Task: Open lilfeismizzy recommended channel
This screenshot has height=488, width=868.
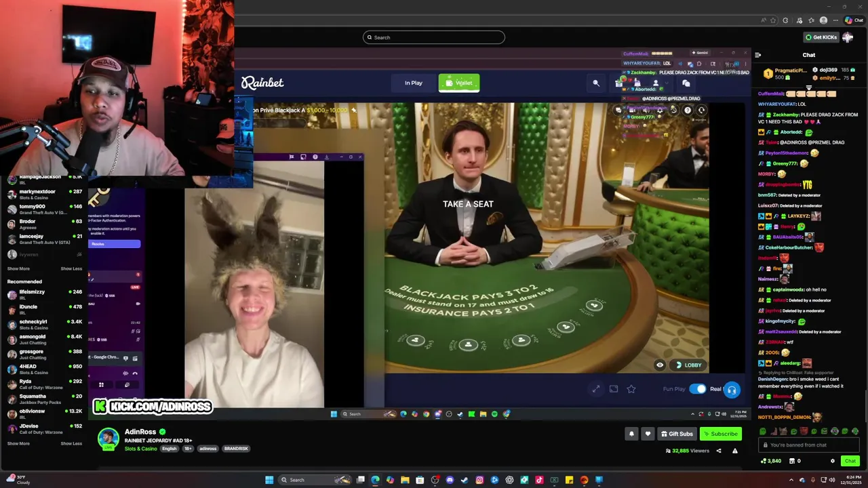Action: [45, 295]
